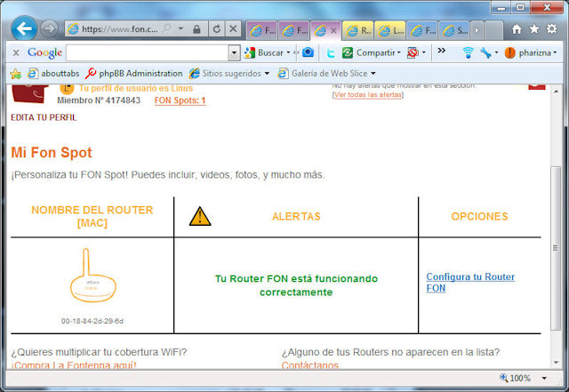Click EDITA TU PERFIL
The image size is (569, 392).
[44, 117]
